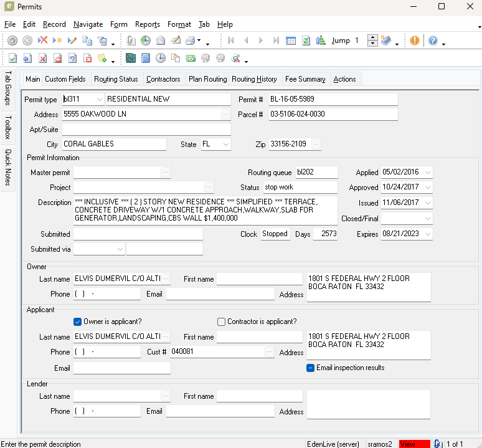Image resolution: width=482 pixels, height=448 pixels.
Task: Open the Reports menu
Action: click(x=148, y=24)
